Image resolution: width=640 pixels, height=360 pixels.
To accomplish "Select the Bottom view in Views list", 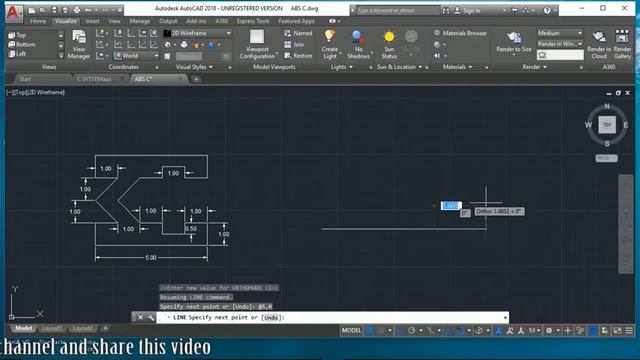I will pyautogui.click(x=33, y=44).
